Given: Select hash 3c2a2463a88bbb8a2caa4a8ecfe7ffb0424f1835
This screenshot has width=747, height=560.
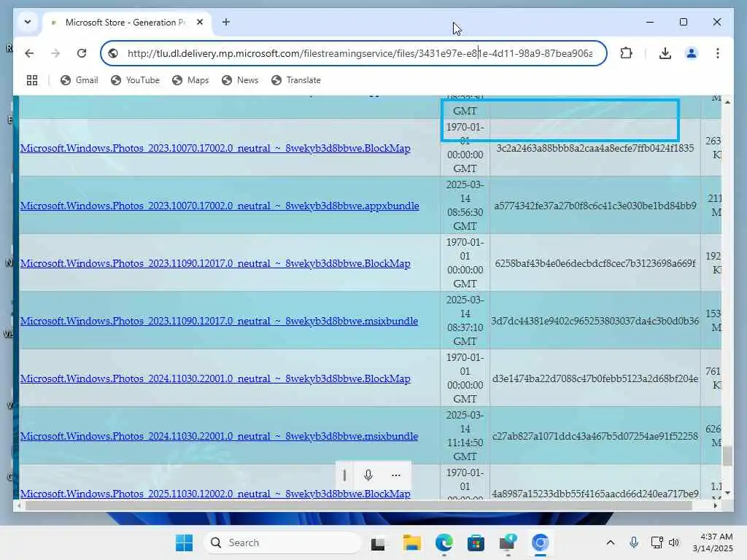Looking at the screenshot, I should [595, 148].
